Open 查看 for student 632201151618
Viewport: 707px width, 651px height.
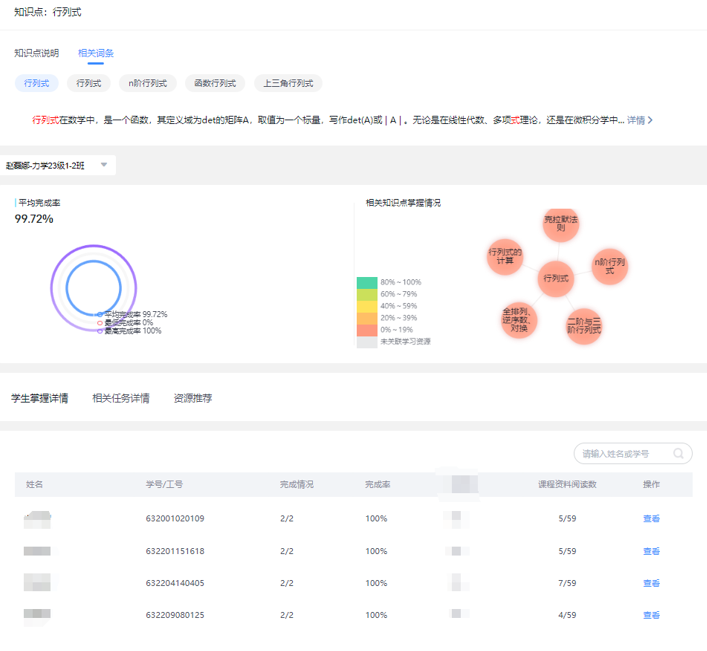(x=652, y=551)
